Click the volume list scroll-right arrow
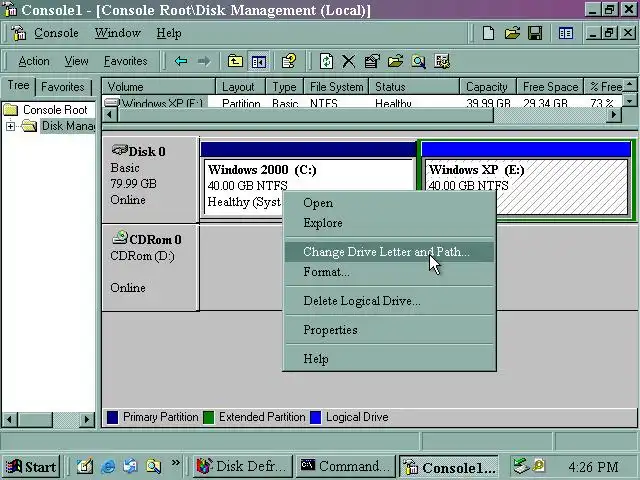The width and height of the screenshot is (640, 480). click(x=614, y=115)
